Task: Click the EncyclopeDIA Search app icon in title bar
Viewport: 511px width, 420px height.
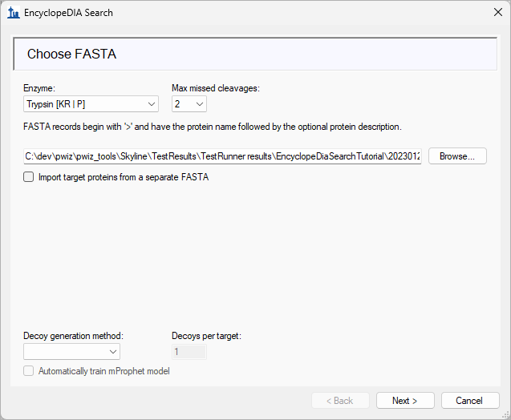Action: [13, 13]
